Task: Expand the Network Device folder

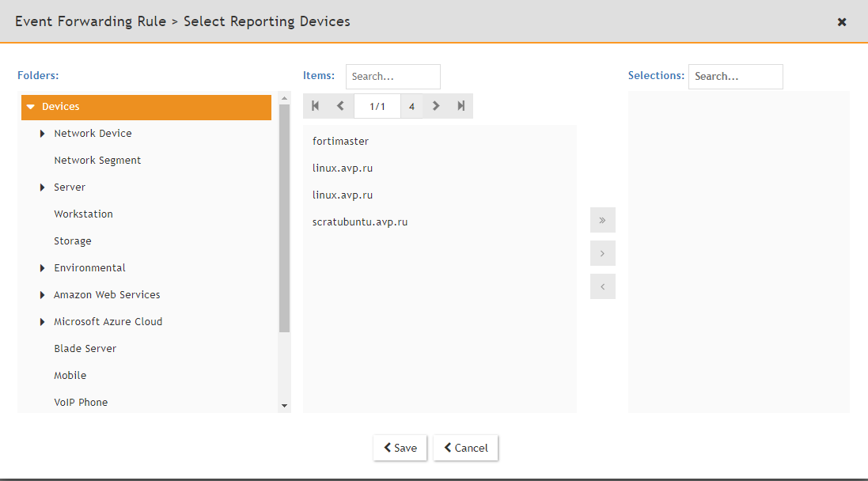Action: (42, 133)
